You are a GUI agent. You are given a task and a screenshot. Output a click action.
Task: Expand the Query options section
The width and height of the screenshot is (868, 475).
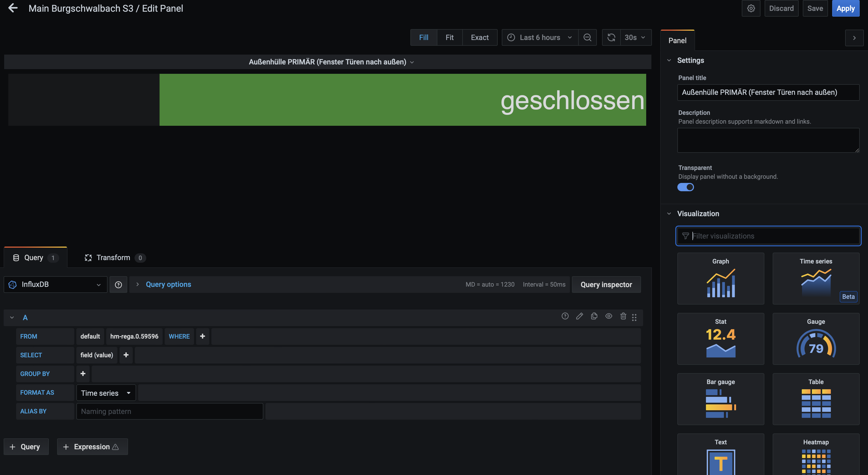tap(168, 285)
